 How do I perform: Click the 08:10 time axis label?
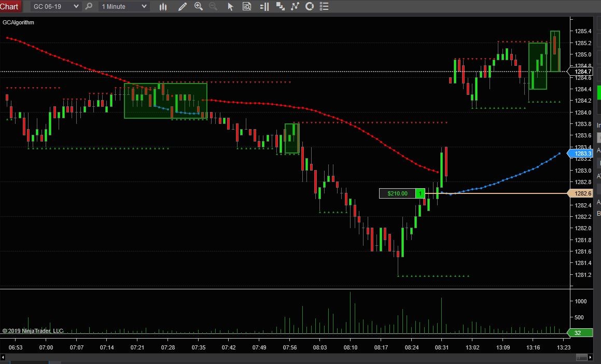(351, 347)
